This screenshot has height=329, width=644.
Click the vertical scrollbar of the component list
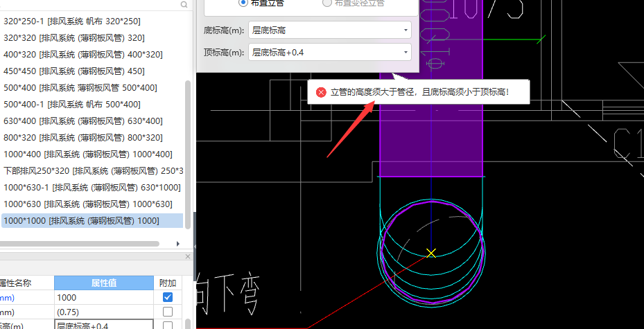click(188, 154)
